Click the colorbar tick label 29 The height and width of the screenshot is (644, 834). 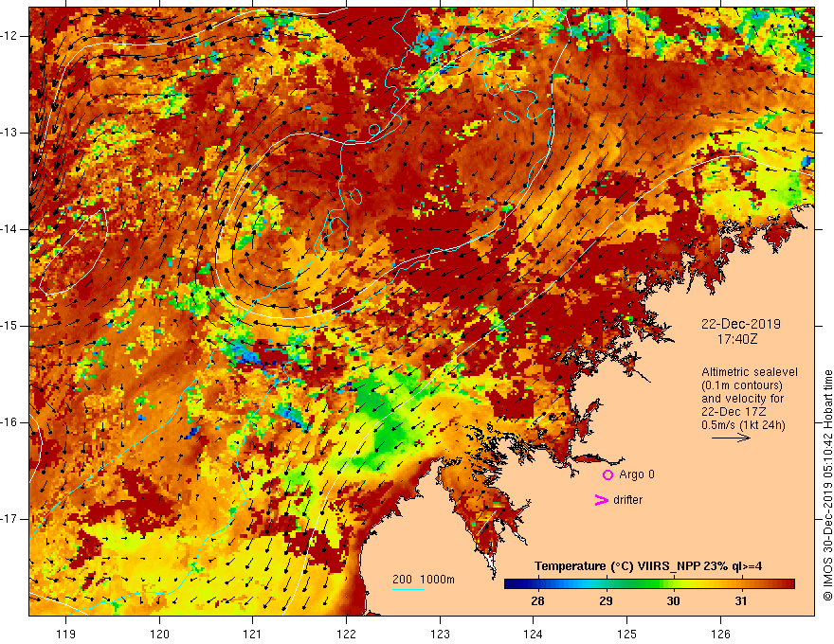click(606, 601)
